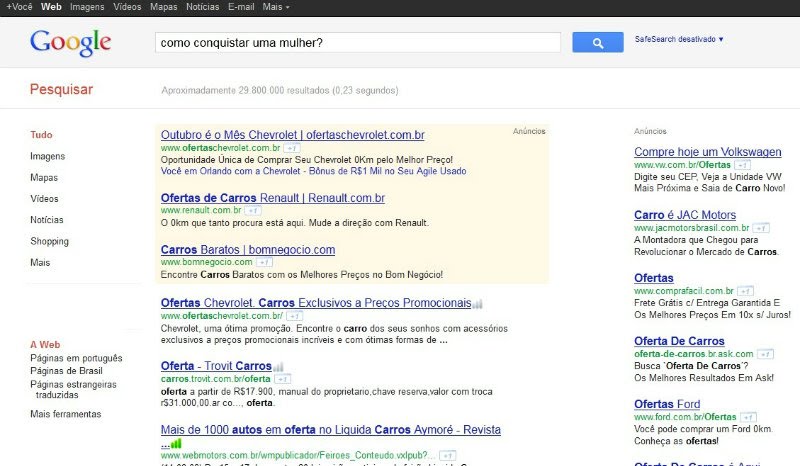Open Ofertas Ford ad

[x=667, y=404]
